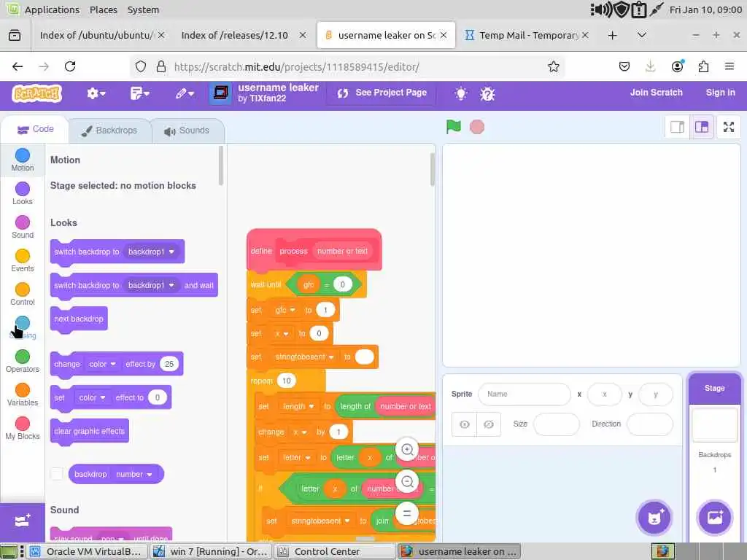Select the Events block category
This screenshot has height=560, width=747.
23,260
